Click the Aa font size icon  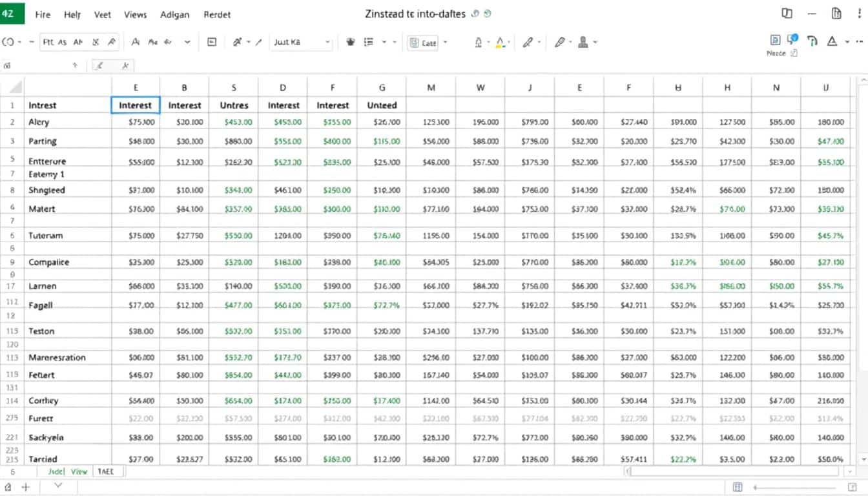[153, 42]
